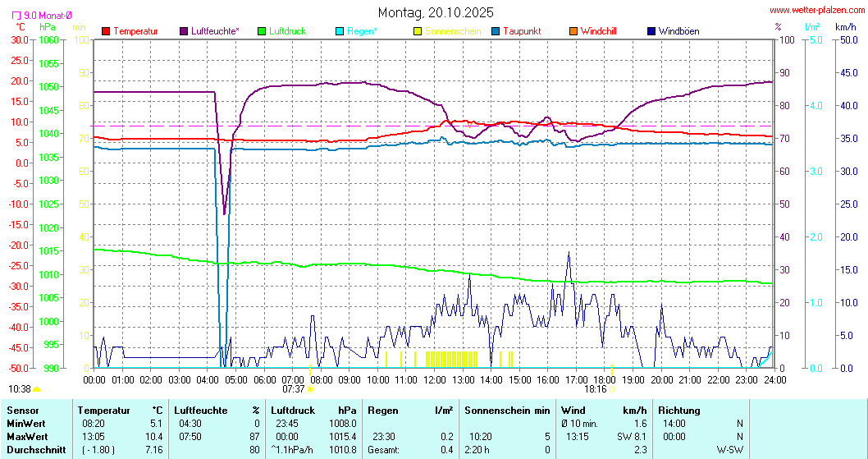The height and width of the screenshot is (459, 868).
Task: Click the 12:00 mark on time axis
Action: click(x=435, y=379)
